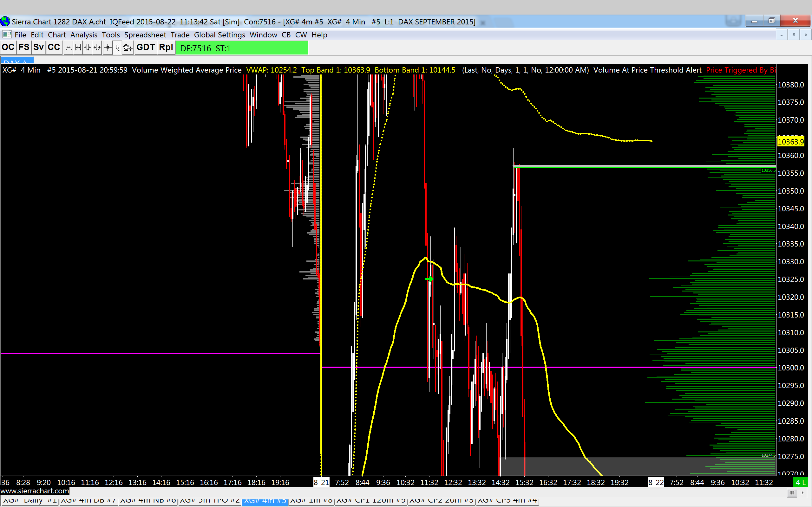Click the GDT toolbar button

click(145, 47)
